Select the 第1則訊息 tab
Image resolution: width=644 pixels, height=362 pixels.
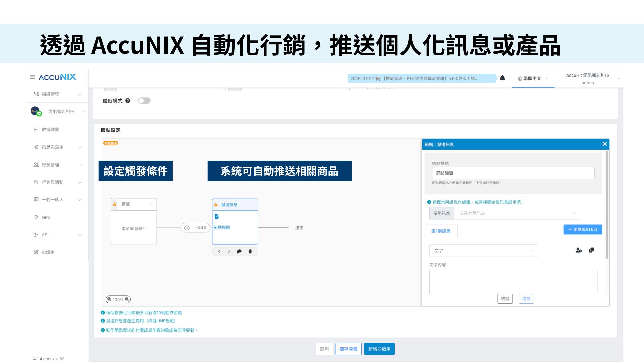tap(441, 231)
